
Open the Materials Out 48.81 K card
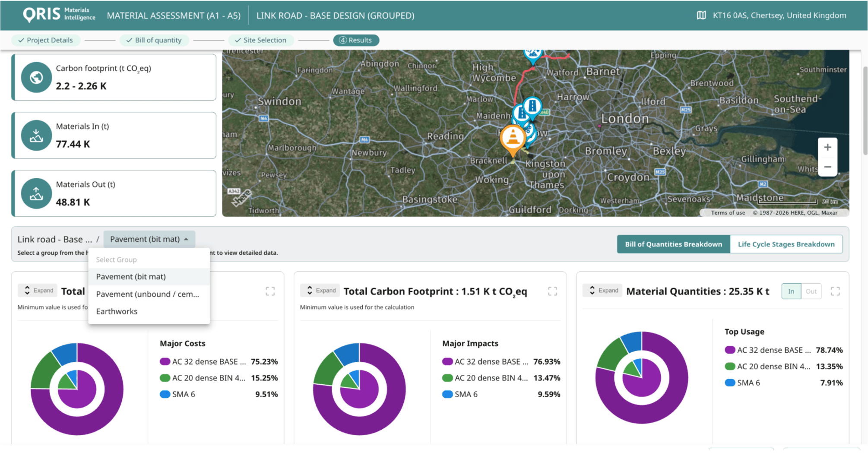tap(114, 193)
